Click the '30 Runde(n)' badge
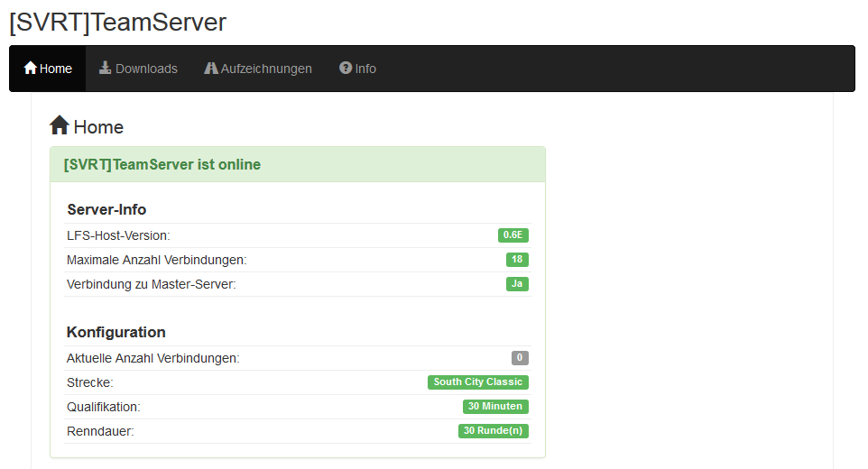 (x=494, y=431)
